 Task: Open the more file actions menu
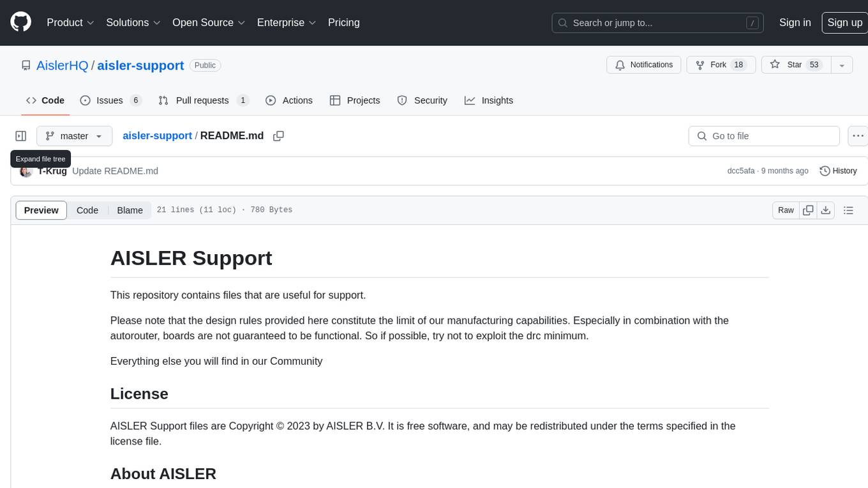coord(858,136)
